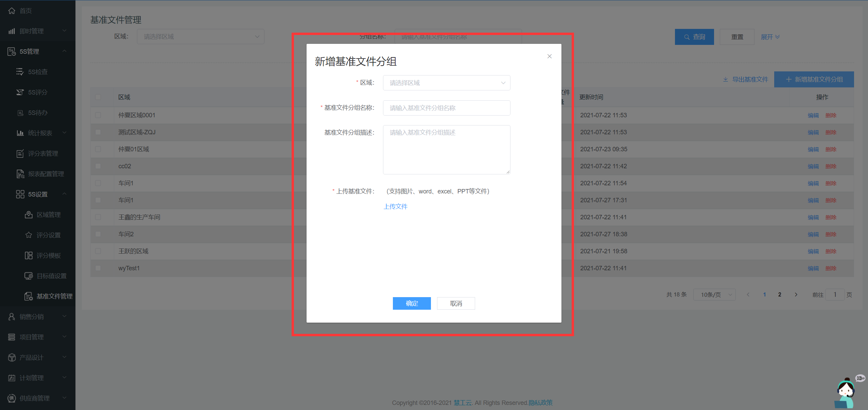Click the home icon in sidebar
This screenshot has width=868, height=410.
(12, 11)
